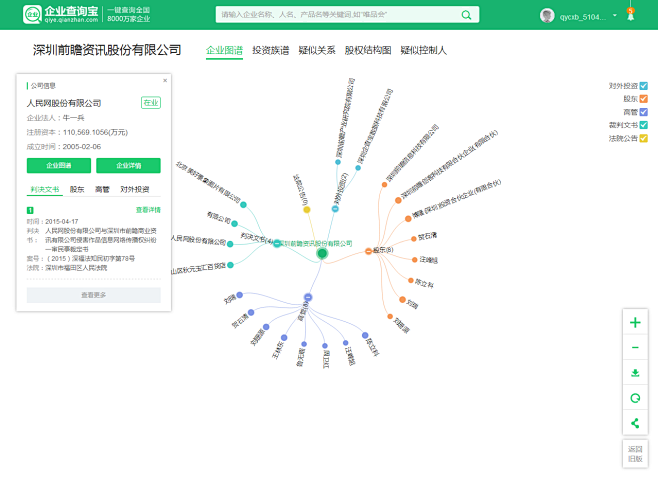Switch to the 投资族谱 tab
The height and width of the screenshot is (484, 658).
[270, 51]
